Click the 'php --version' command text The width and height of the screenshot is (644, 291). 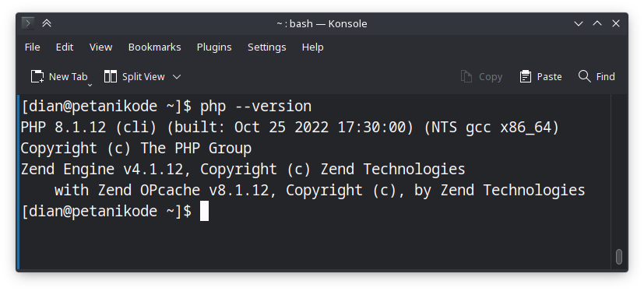coord(255,107)
